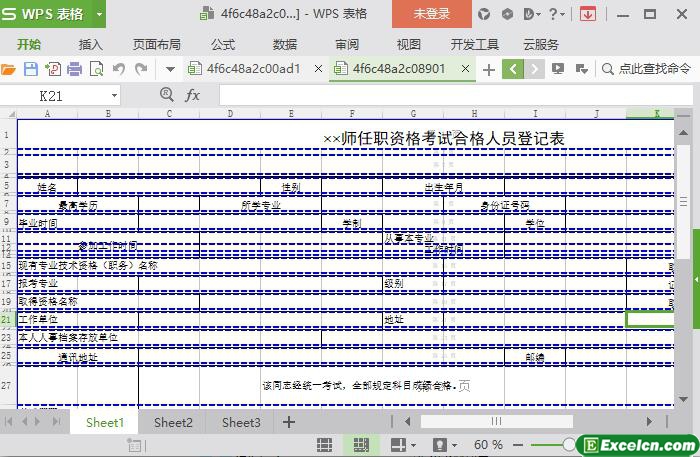
Task: Click the vertical scrollbar down arrow
Action: (683, 399)
